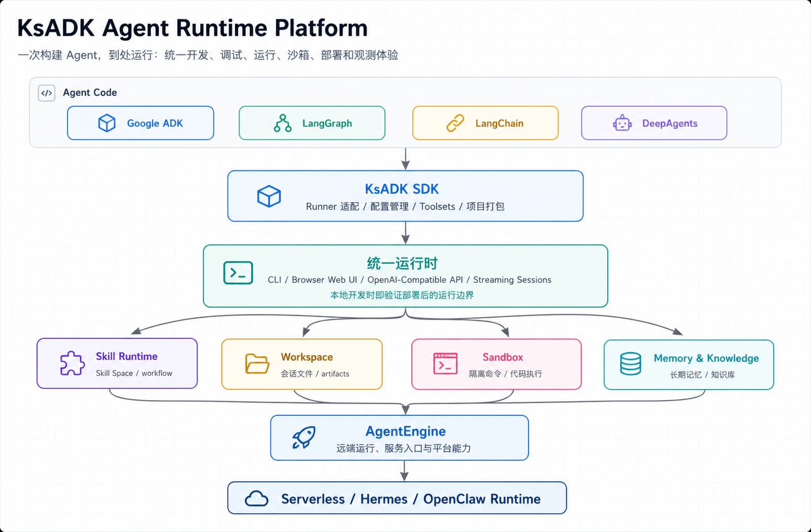This screenshot has width=811, height=532.
Task: Click the 会话文件 / artifacts text
Action: [315, 374]
